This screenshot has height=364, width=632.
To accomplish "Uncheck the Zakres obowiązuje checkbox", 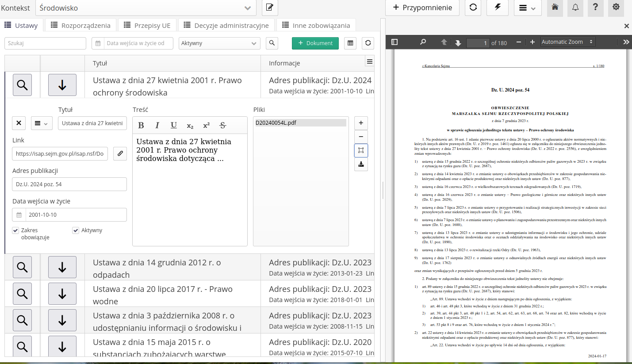I will click(x=16, y=230).
